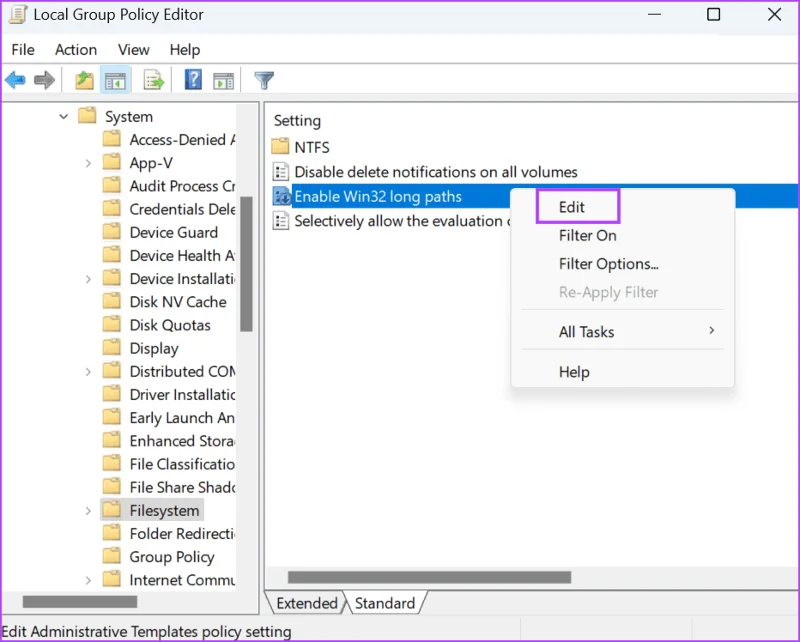Expand the Filesystem tree node

point(88,511)
